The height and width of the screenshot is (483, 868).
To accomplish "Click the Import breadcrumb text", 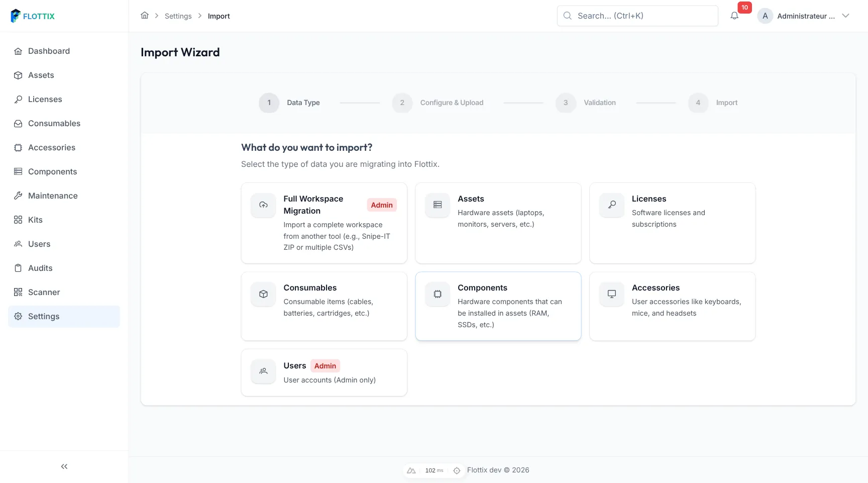I will 219,16.
